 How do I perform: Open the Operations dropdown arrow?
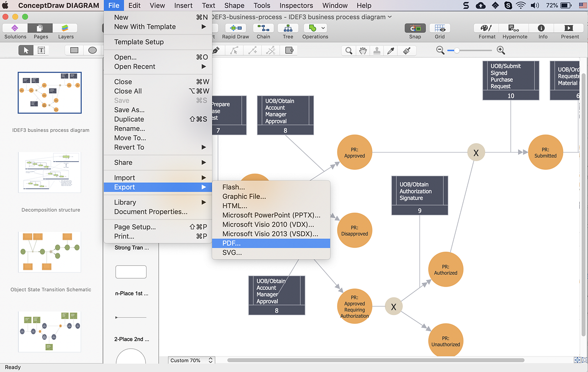point(324,28)
